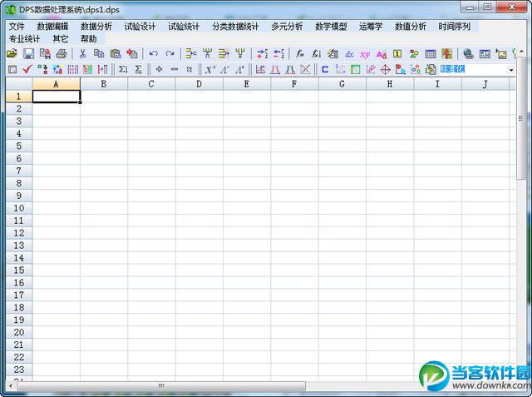Click the colorful grid matrix icon

coord(87,70)
